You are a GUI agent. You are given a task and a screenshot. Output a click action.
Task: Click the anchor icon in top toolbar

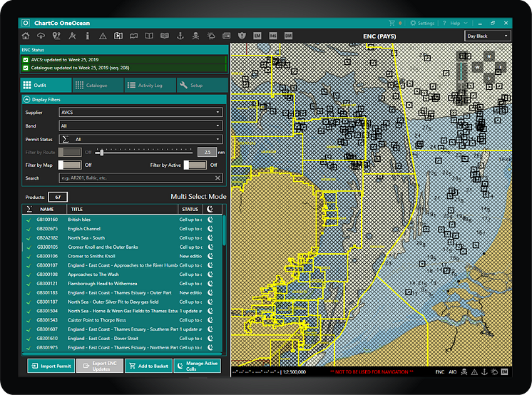[180, 36]
